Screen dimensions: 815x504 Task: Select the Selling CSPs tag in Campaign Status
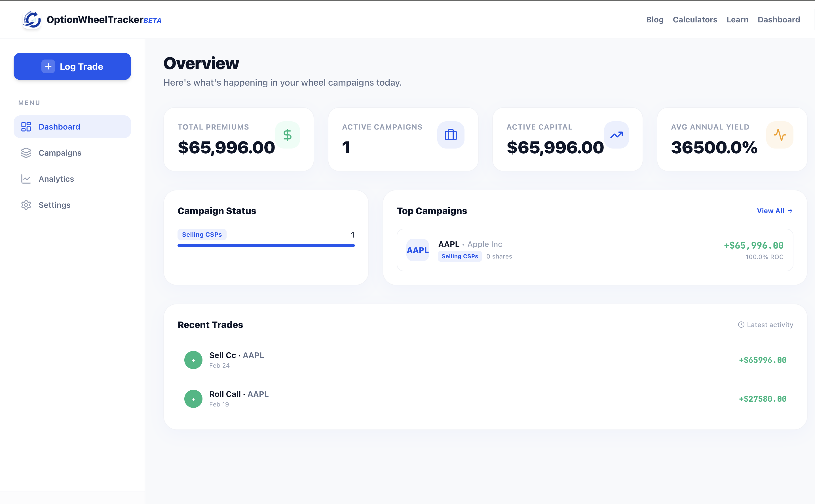tap(202, 235)
